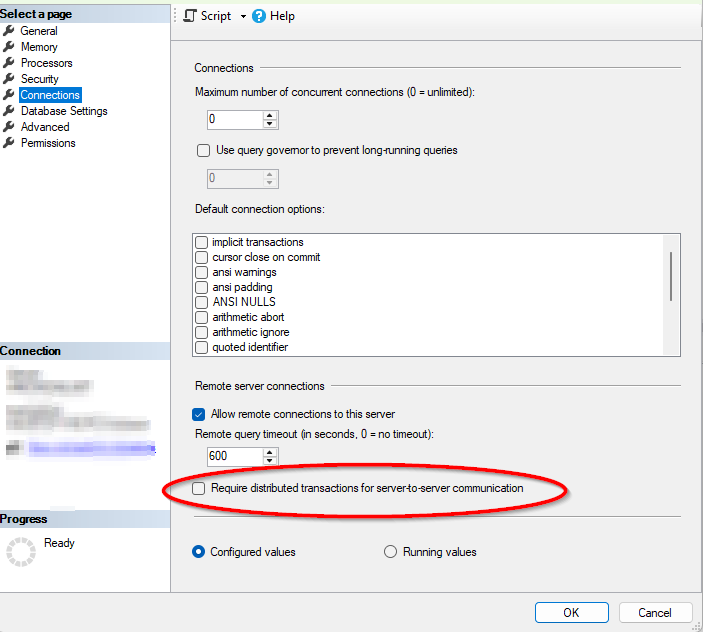Select the Running values radio button
This screenshot has height=632, width=703.
tap(391, 552)
